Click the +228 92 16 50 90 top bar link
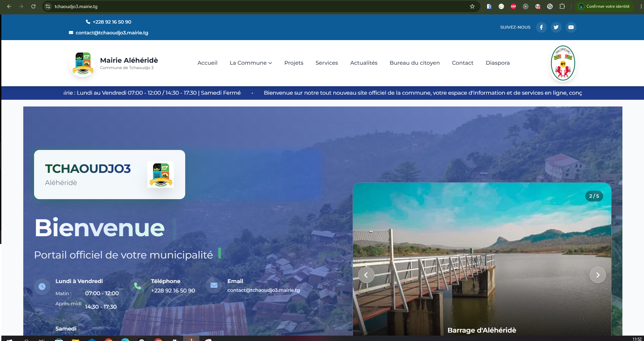Viewport: 644px width, 341px height. (x=112, y=22)
